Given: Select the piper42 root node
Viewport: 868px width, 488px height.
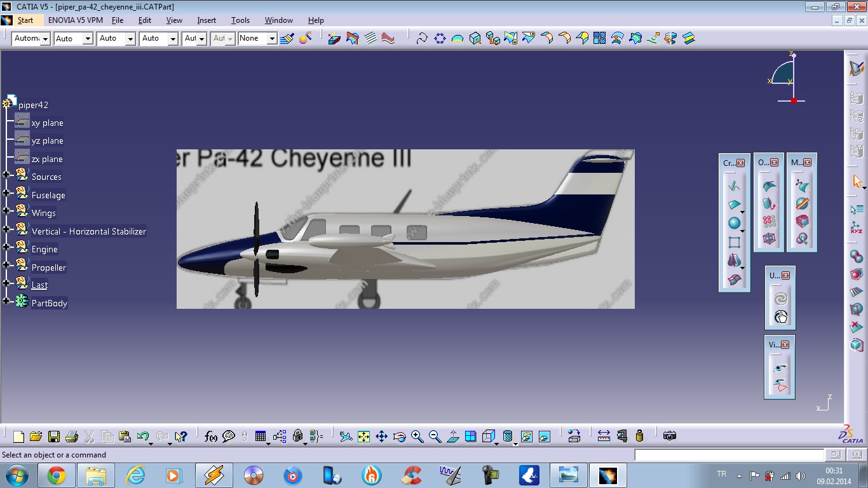Looking at the screenshot, I should 33,105.
